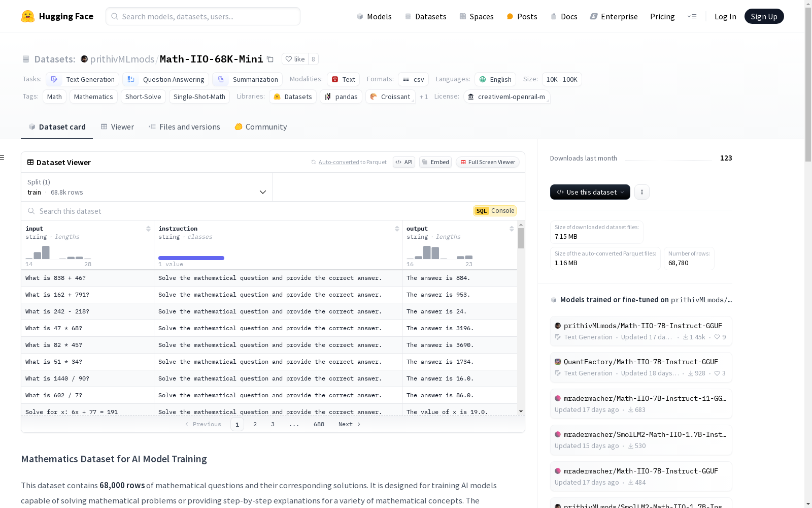Open Full Screen Viewer
Image resolution: width=812 pixels, height=508 pixels.
click(488, 162)
